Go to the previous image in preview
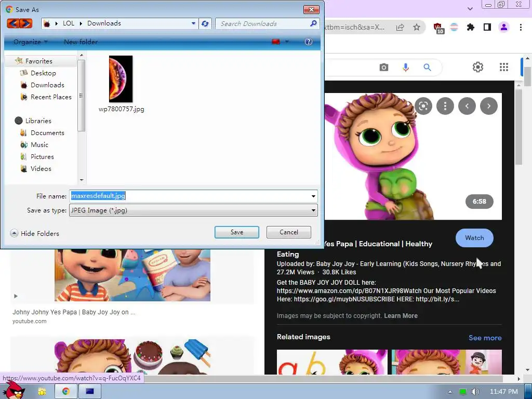532x399 pixels. click(467, 106)
